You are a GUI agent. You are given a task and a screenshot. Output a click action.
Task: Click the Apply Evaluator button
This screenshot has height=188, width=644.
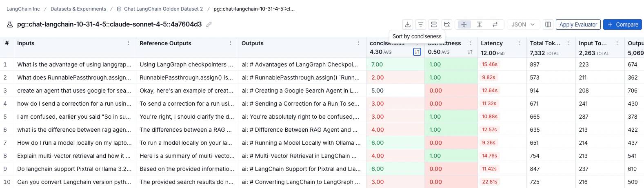[578, 24]
